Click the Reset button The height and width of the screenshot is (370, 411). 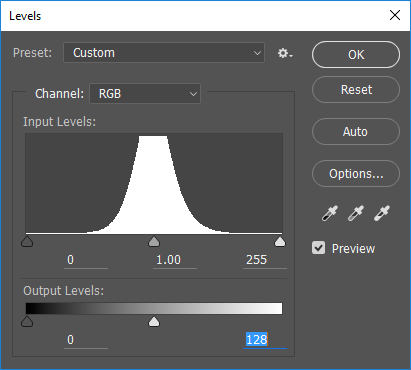coord(356,90)
